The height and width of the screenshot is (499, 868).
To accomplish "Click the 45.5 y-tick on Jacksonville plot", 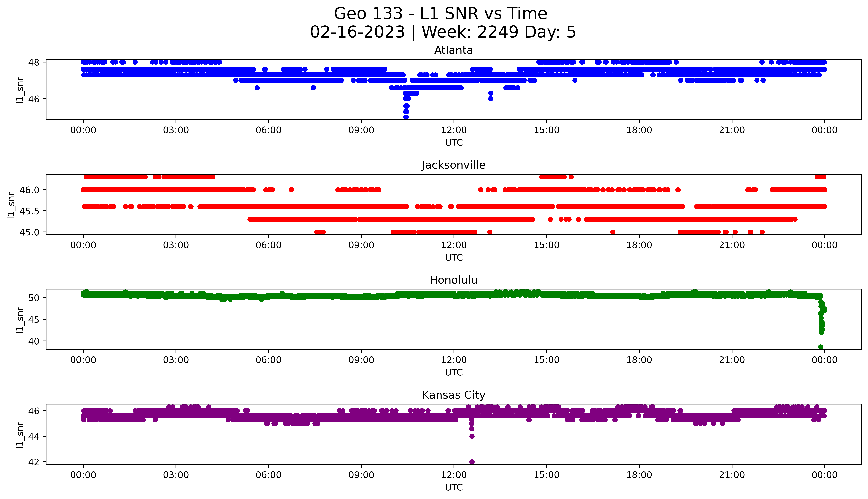I will 30,211.
